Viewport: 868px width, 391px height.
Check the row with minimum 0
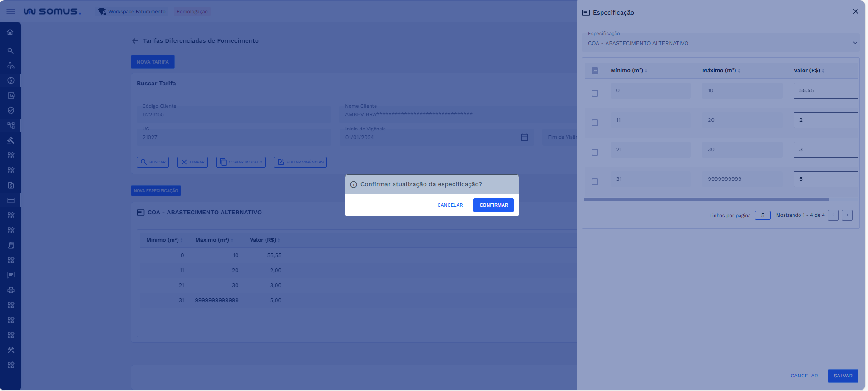pyautogui.click(x=595, y=93)
